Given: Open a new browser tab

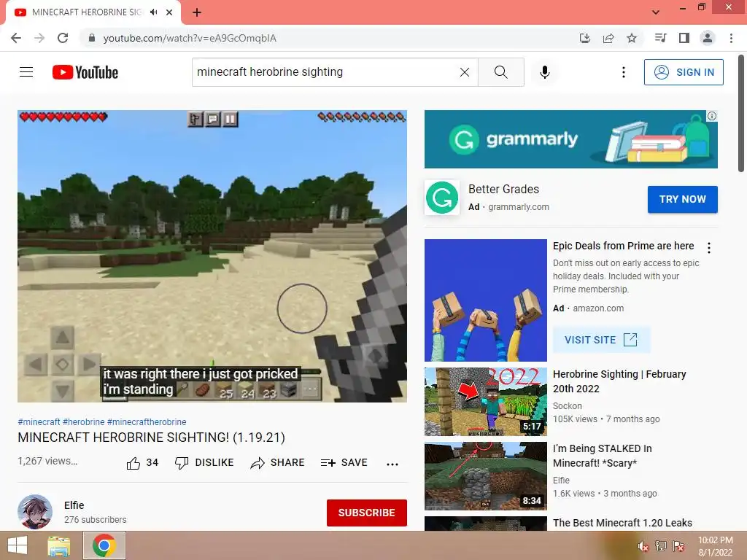Looking at the screenshot, I should click(x=197, y=12).
